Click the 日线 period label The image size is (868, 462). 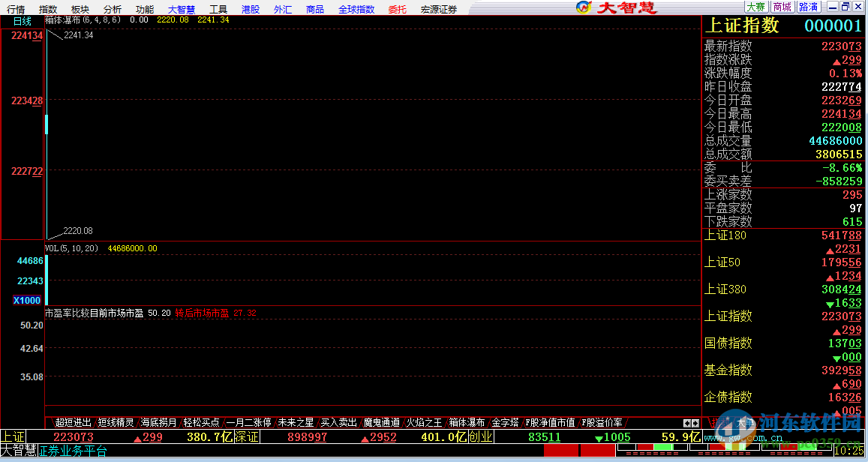pyautogui.click(x=23, y=21)
